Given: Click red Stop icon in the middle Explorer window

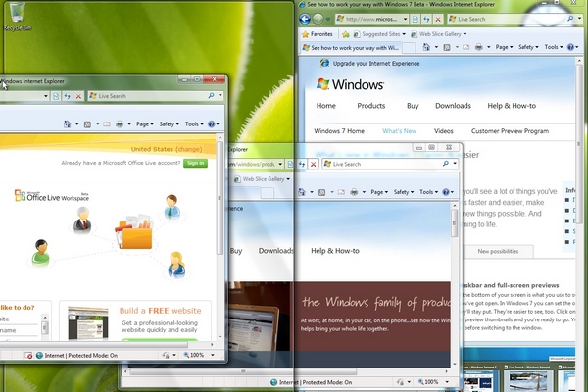Looking at the screenshot, I should (314, 164).
